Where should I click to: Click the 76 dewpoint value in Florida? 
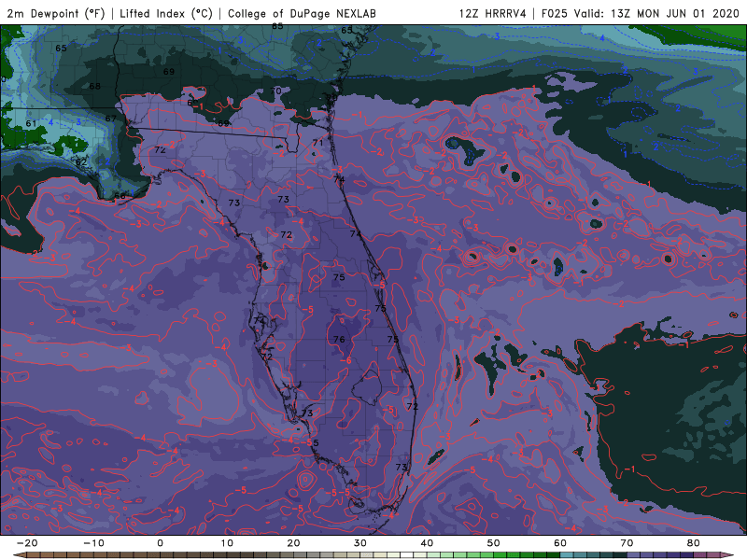click(339, 340)
